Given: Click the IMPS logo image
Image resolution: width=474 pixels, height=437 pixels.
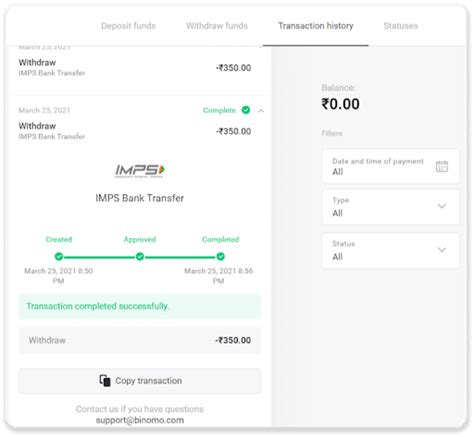Looking at the screenshot, I should coord(139,171).
